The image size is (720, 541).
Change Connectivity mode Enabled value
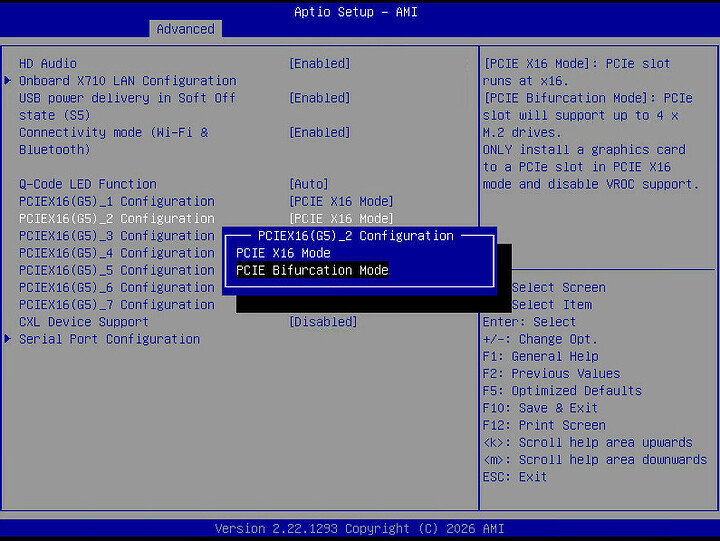(x=320, y=132)
